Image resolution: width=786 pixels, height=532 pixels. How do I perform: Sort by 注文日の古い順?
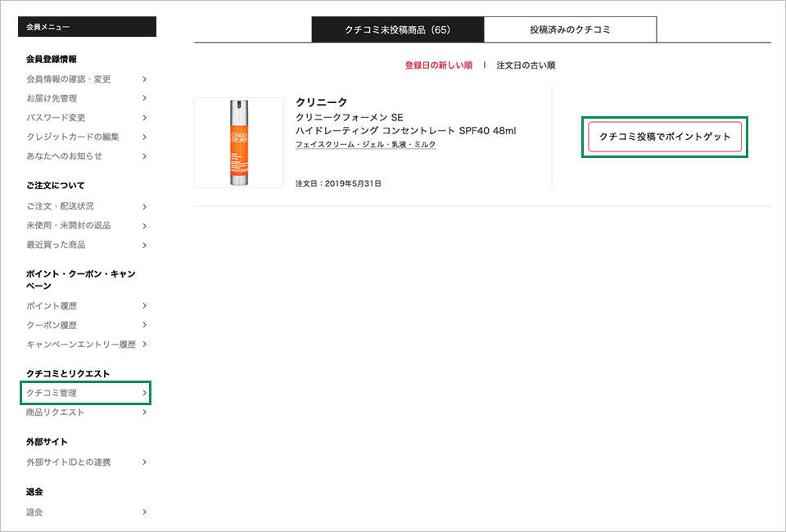[526, 65]
